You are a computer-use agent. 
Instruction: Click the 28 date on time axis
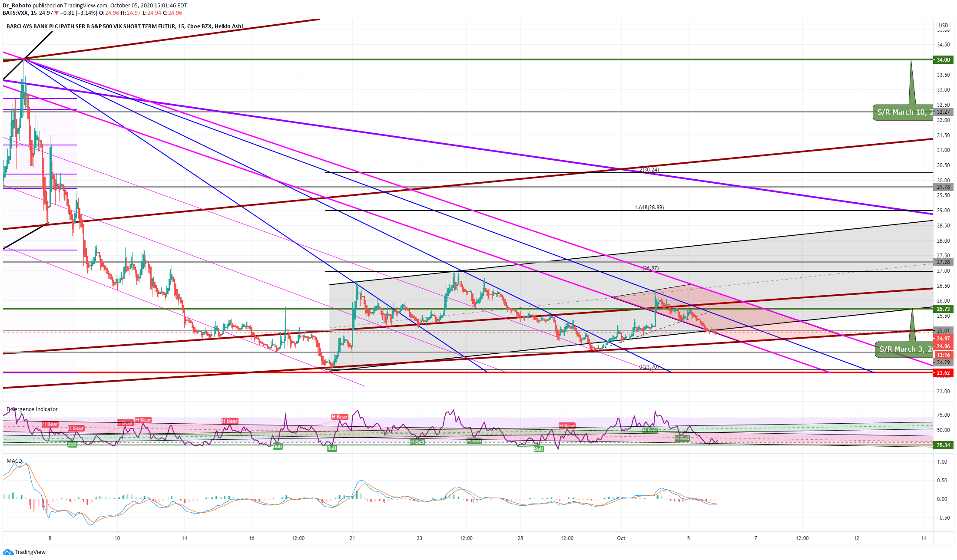pyautogui.click(x=520, y=538)
